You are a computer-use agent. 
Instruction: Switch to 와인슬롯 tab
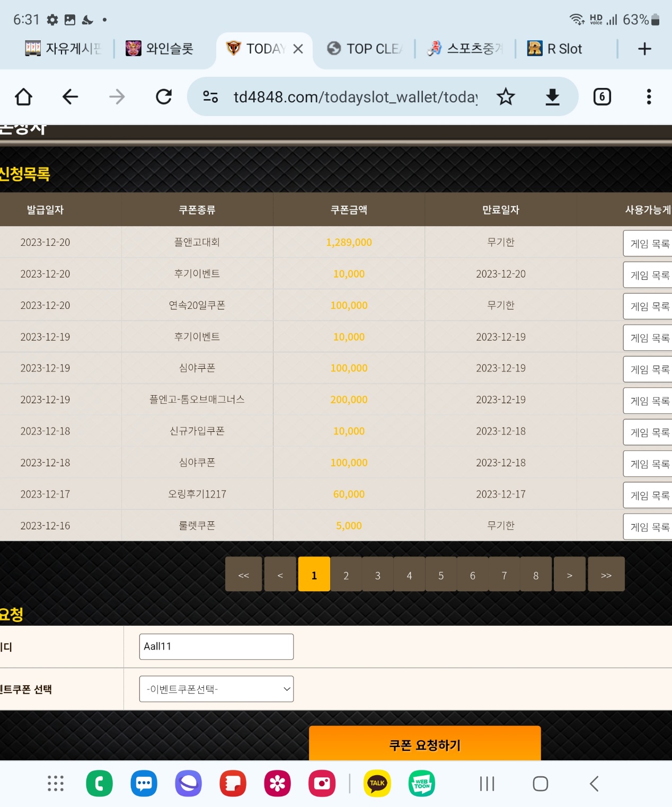click(x=160, y=49)
